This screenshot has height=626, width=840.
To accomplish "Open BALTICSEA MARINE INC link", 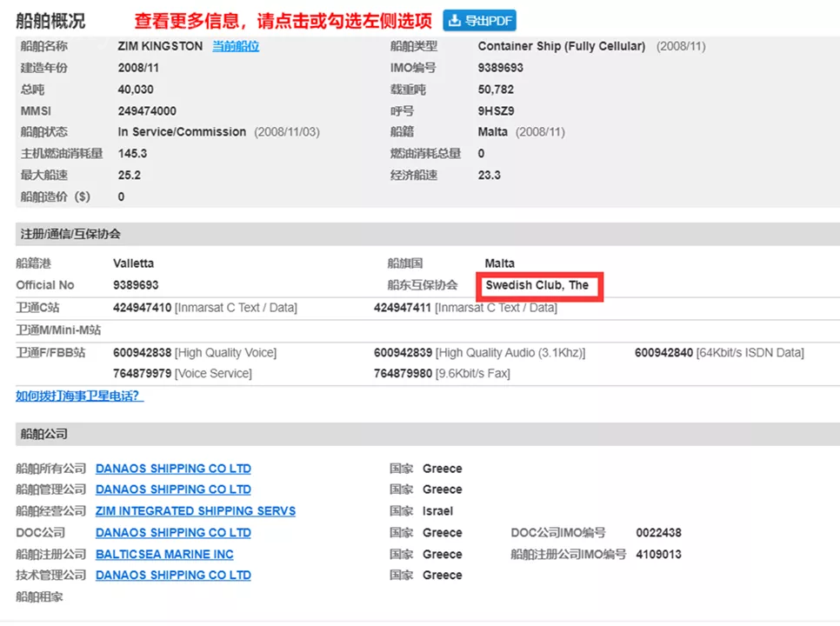I will 164,554.
